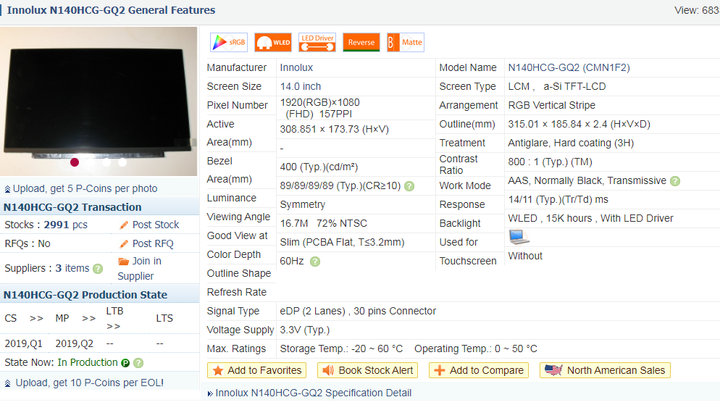
Task: Click the pencil icon beside Post Stock
Action: point(124,225)
